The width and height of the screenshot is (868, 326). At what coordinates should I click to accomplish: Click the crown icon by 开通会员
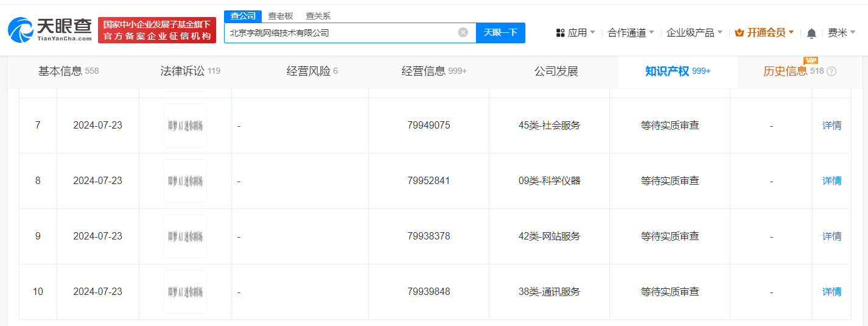pyautogui.click(x=740, y=33)
